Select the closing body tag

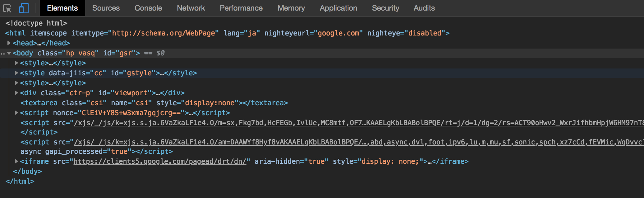click(x=27, y=171)
